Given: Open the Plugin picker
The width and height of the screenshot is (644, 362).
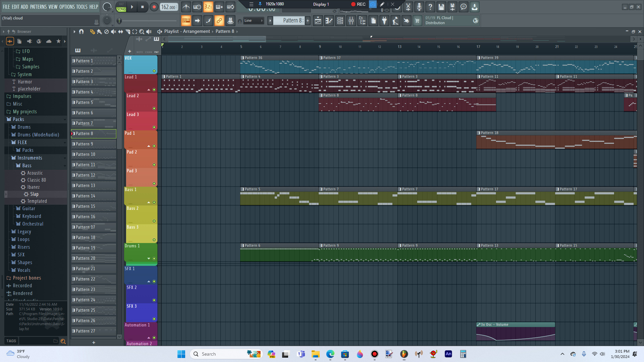Looking at the screenshot, I should point(384,21).
